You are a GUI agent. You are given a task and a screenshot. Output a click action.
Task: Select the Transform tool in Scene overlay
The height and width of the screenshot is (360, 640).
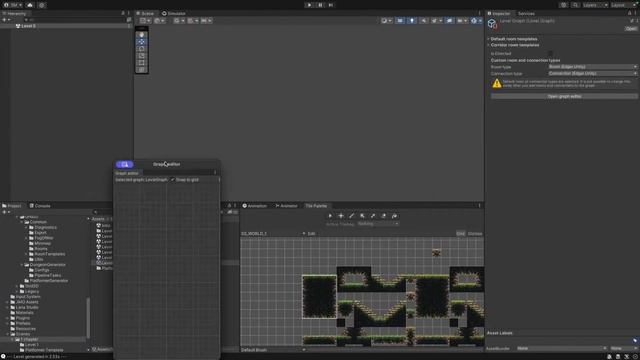(x=142, y=69)
